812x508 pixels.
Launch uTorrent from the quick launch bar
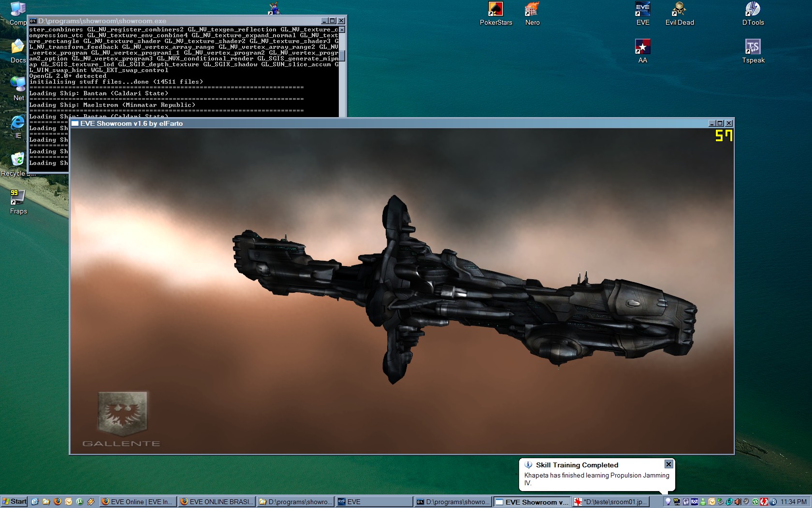click(79, 502)
